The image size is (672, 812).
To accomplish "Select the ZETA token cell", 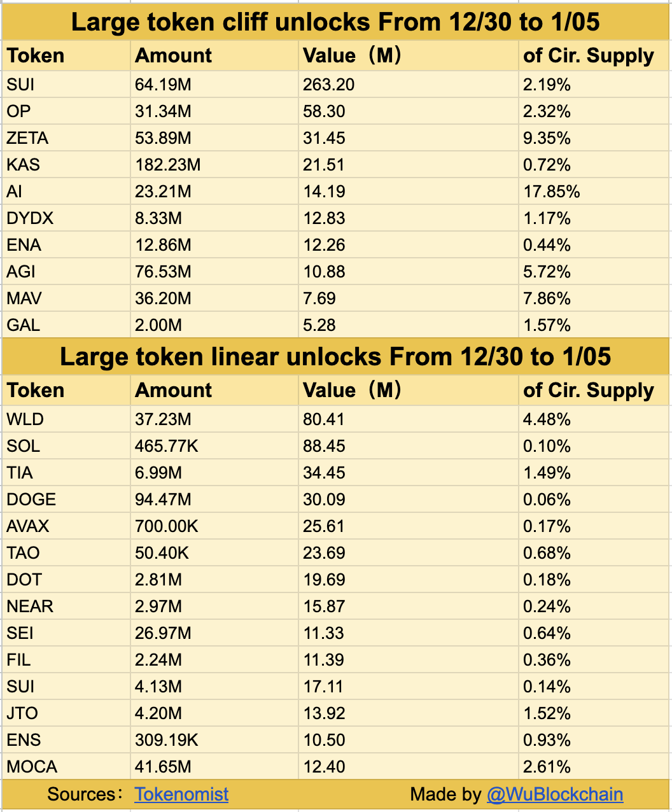I will point(28,138).
